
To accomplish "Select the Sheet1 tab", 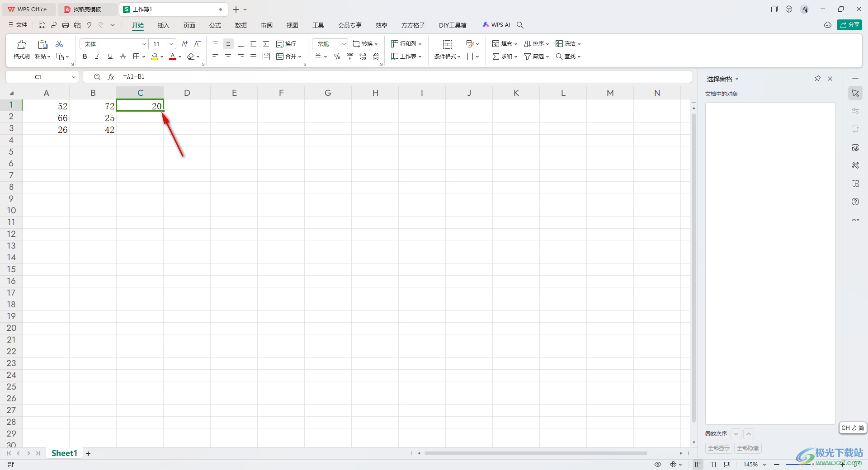I will (x=64, y=453).
